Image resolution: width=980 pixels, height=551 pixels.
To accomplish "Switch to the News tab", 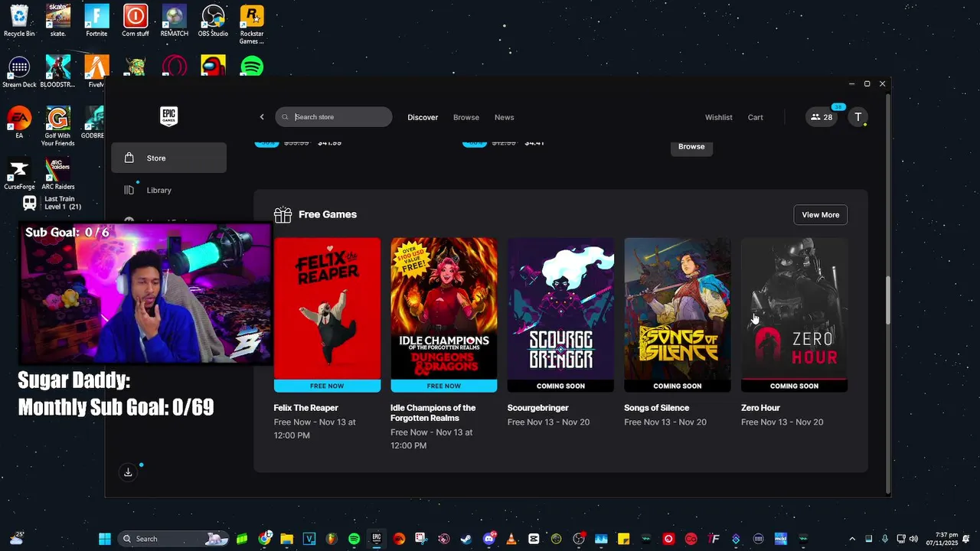I will (504, 117).
